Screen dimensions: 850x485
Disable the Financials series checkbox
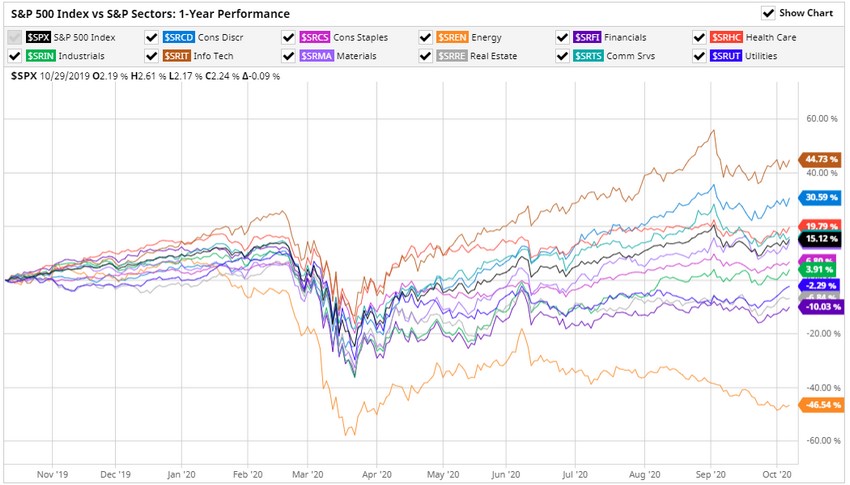tap(564, 37)
